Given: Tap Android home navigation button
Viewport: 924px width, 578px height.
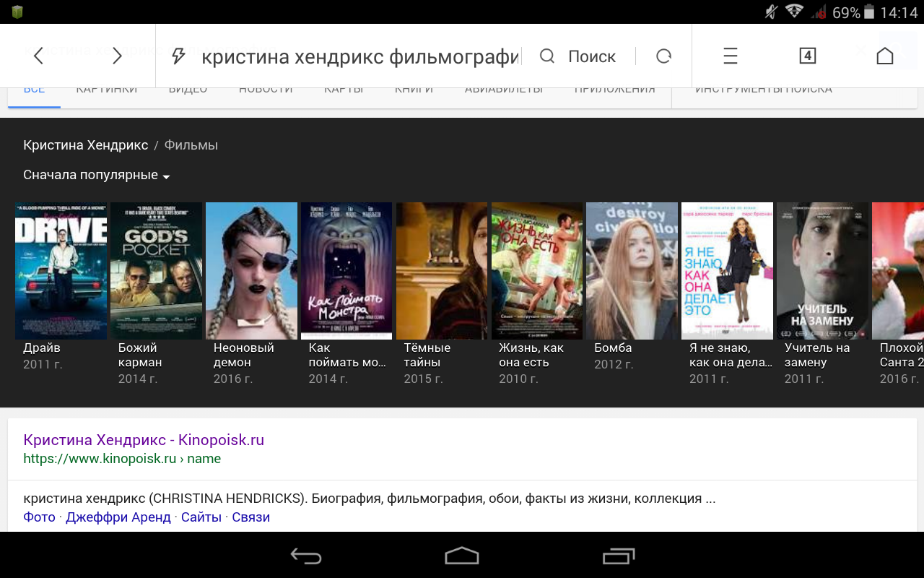Looking at the screenshot, I should [462, 555].
